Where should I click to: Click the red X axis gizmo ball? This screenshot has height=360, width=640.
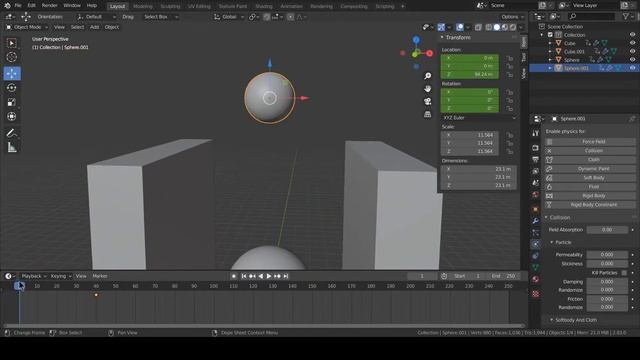coord(429,53)
